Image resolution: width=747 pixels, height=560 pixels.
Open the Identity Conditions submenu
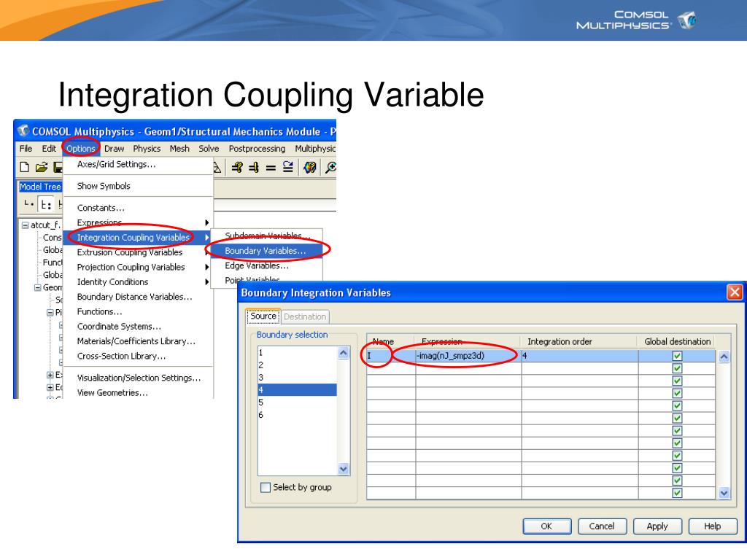coord(138,282)
